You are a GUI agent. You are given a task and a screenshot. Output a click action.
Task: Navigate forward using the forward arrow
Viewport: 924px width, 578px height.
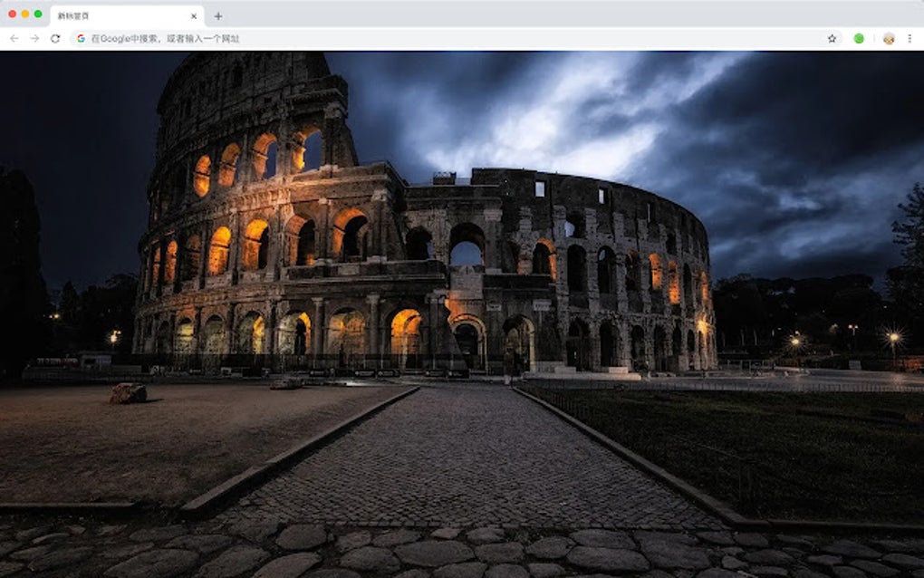point(34,40)
